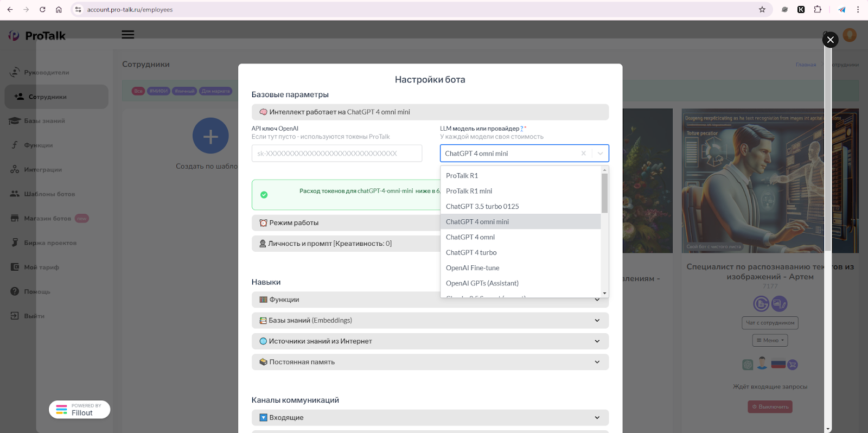Click the image-edit function icon on Артем card
The image size is (868, 433).
(x=780, y=304)
